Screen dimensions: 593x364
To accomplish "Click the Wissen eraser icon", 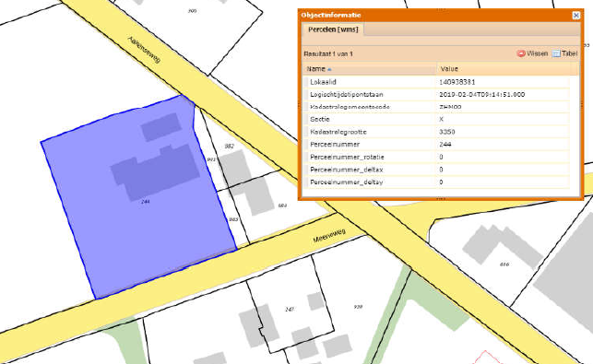I will [521, 53].
